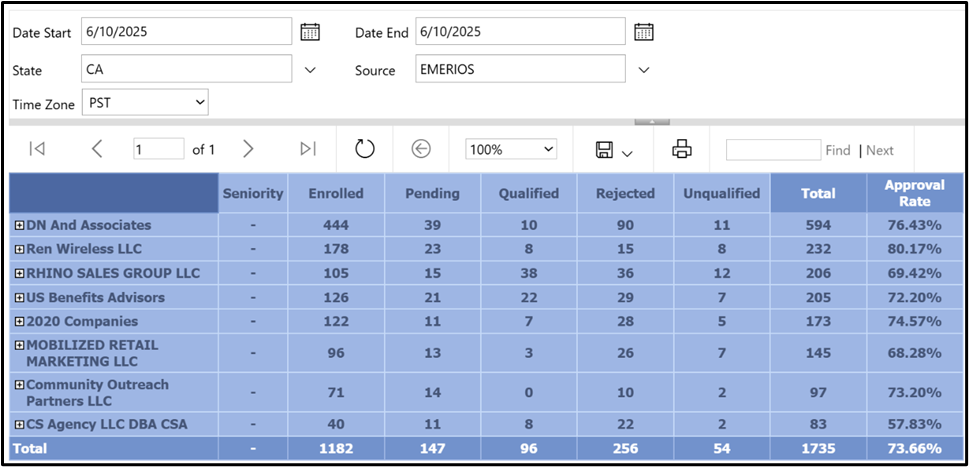Click the Next search link

coord(880,150)
